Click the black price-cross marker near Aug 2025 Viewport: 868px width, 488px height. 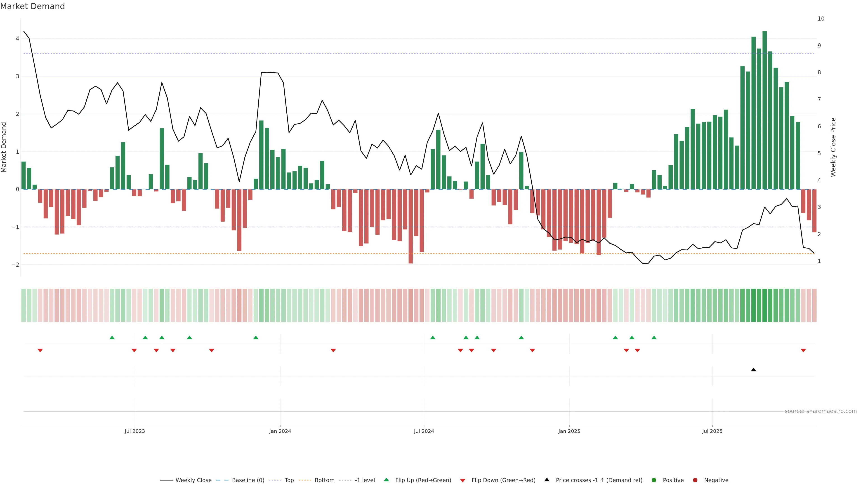753,370
